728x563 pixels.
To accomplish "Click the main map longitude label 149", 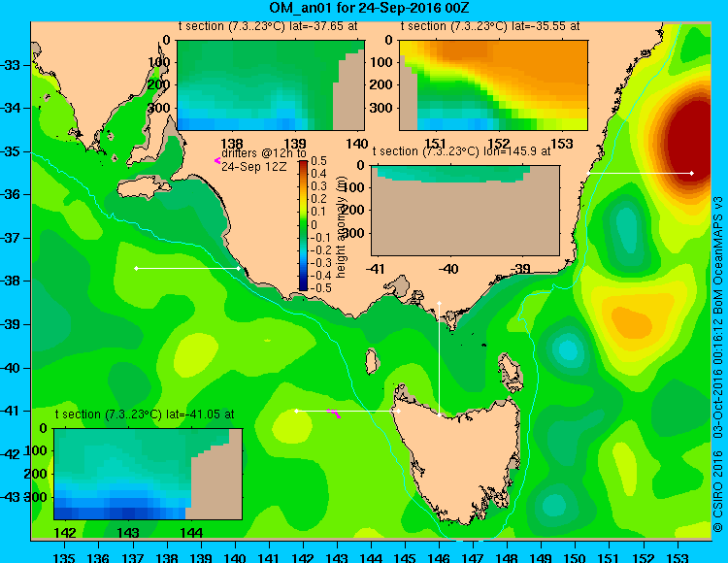I will (542, 557).
